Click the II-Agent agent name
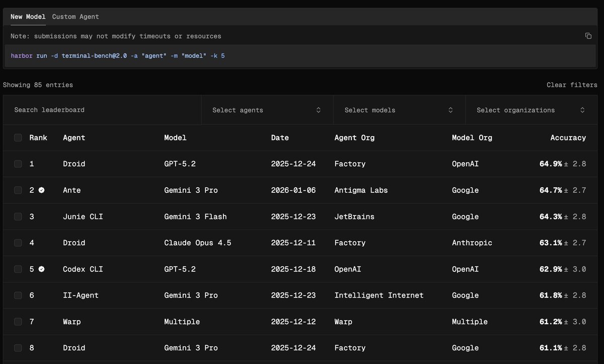The height and width of the screenshot is (364, 604). pyautogui.click(x=81, y=295)
